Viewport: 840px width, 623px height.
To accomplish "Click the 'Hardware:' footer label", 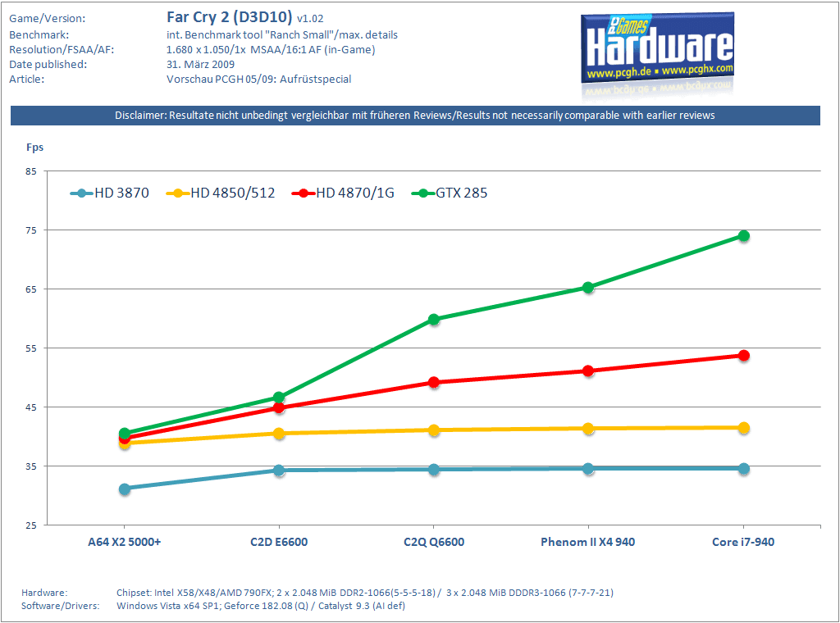I will coord(44,593).
